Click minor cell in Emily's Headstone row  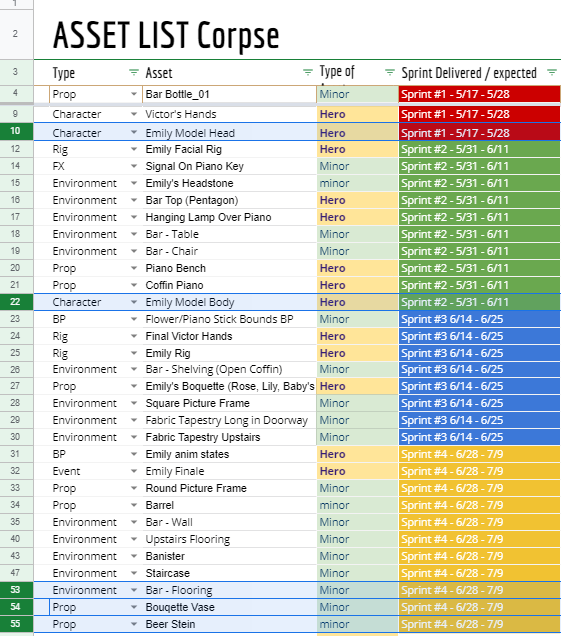point(357,183)
